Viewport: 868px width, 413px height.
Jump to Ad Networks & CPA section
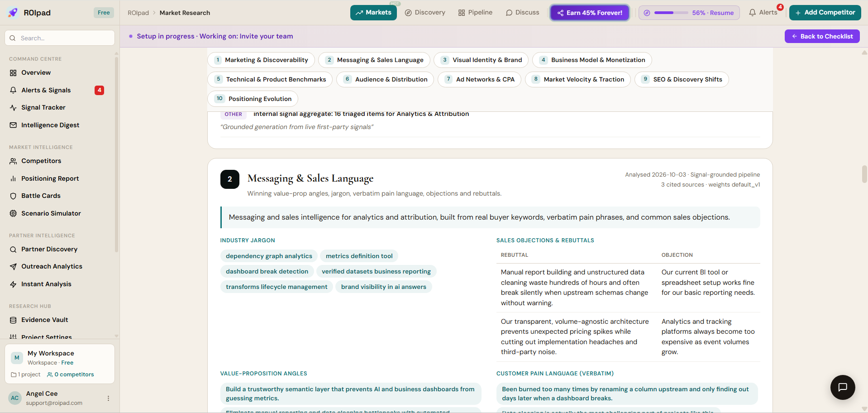coord(479,79)
